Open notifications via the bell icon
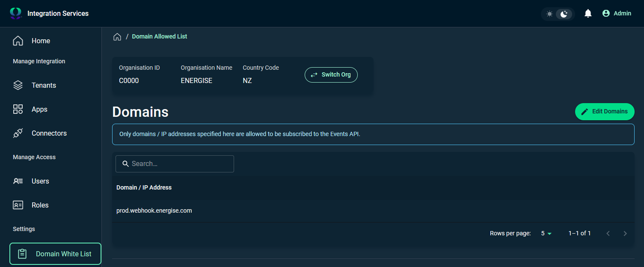The image size is (644, 267). pyautogui.click(x=588, y=13)
